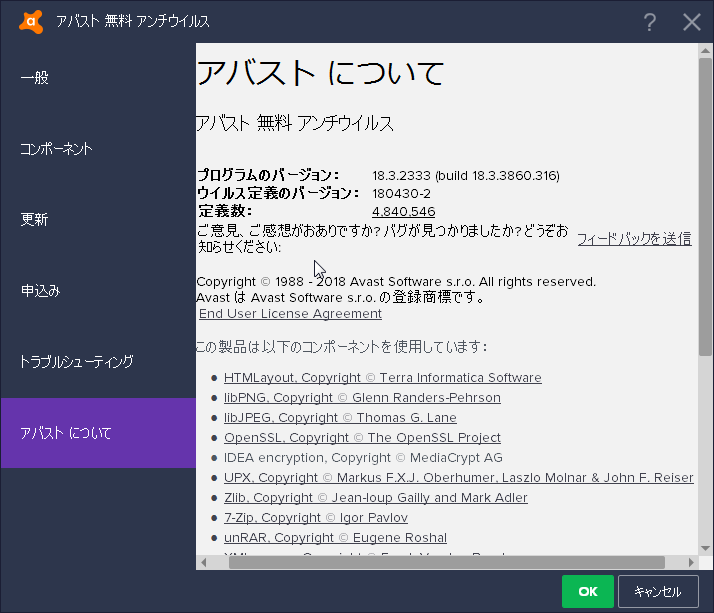Viewport: 714px width, 613px height.
Task: Open the End User License Agreement link
Action: click(290, 314)
